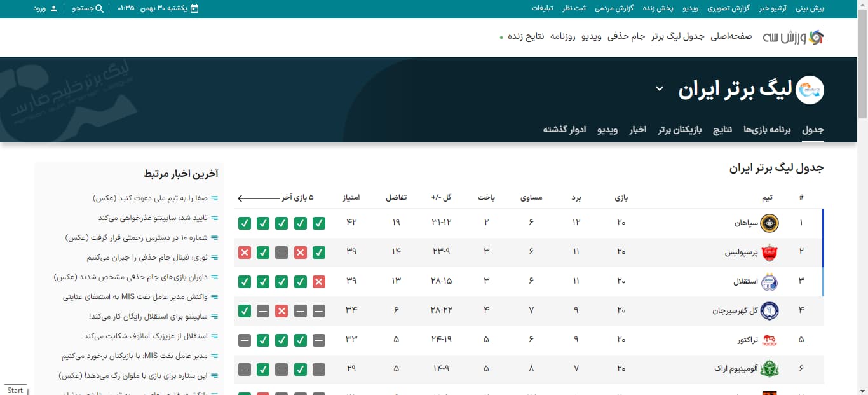The image size is (868, 395).
Task: Open نتایج زنده live results link
Action: pos(525,36)
